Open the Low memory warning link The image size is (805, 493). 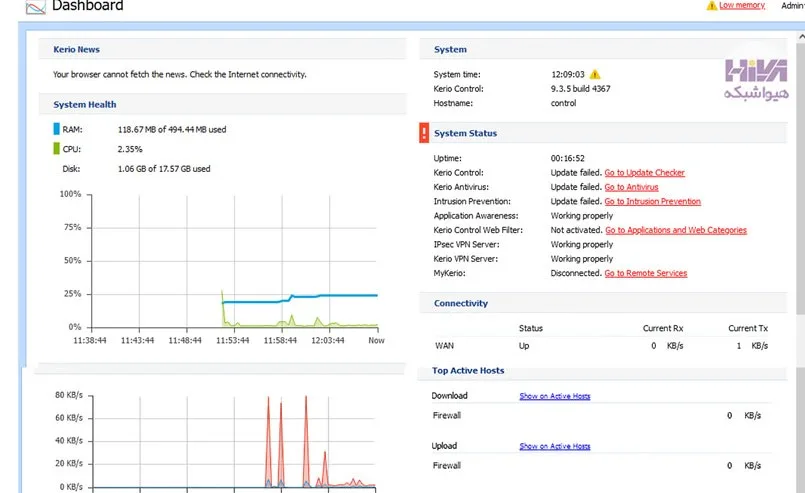click(x=742, y=5)
